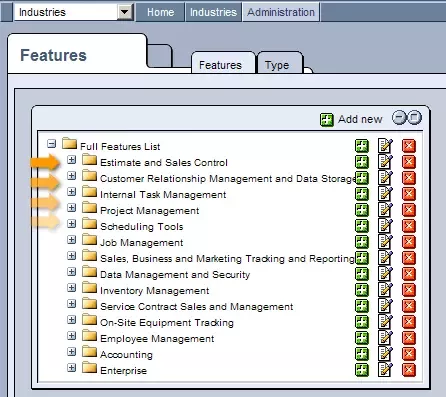The image size is (446, 397).
Task: Edit the Accounting feature
Action: [385, 354]
